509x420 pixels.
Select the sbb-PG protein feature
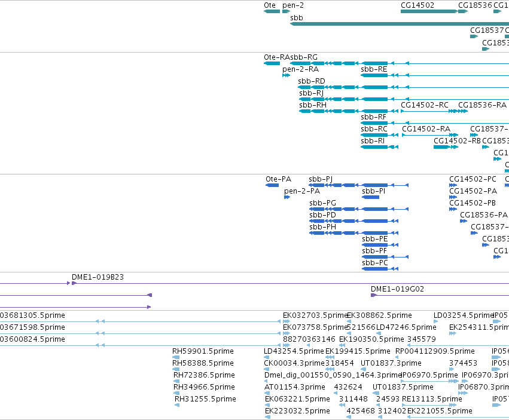pos(359,209)
